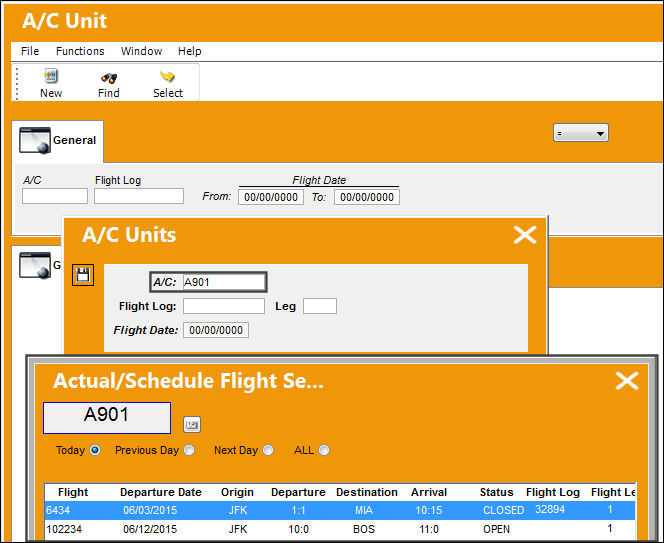Click the second panel's window icon below General

(35, 265)
